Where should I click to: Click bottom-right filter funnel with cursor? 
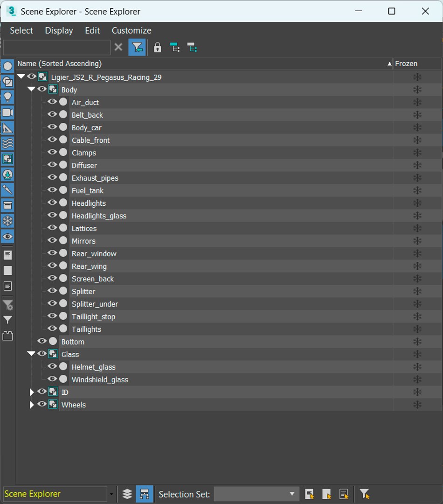click(364, 494)
